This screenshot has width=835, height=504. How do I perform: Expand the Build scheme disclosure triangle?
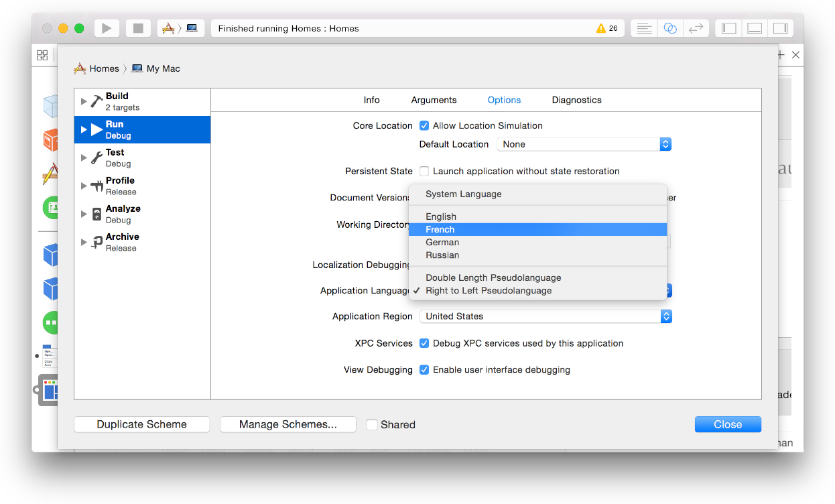84,101
